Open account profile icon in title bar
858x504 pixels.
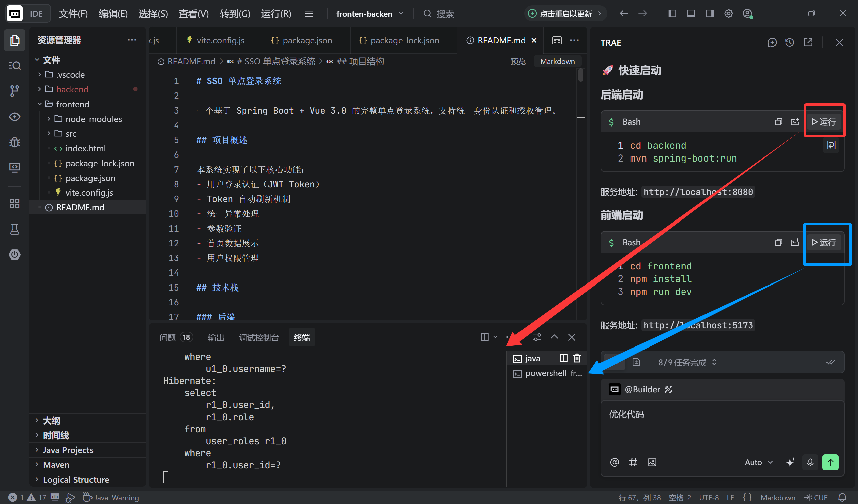(x=747, y=14)
